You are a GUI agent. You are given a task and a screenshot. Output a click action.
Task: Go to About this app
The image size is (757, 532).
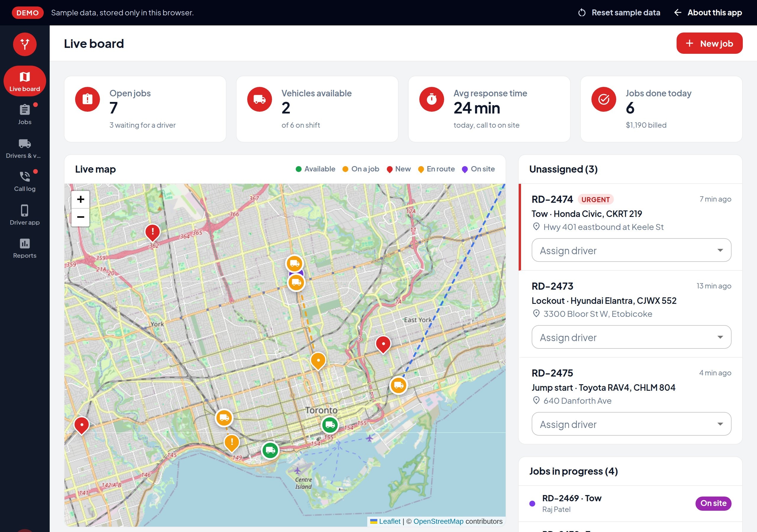click(x=708, y=12)
